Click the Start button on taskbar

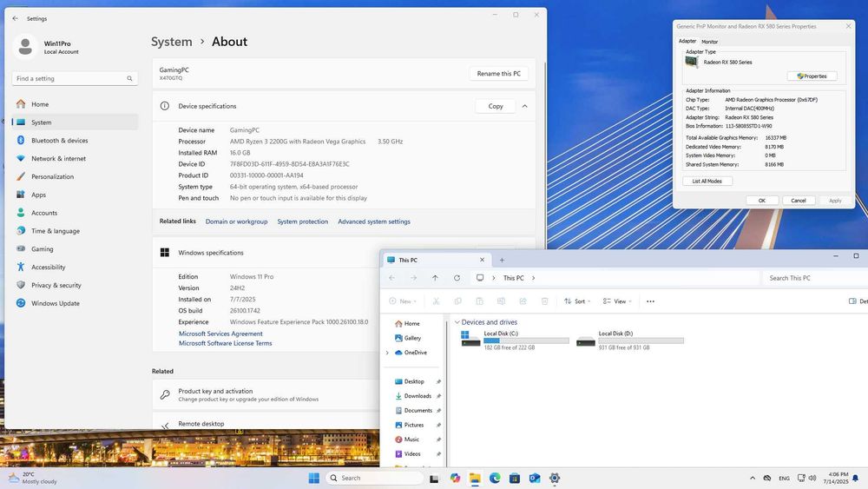point(314,478)
